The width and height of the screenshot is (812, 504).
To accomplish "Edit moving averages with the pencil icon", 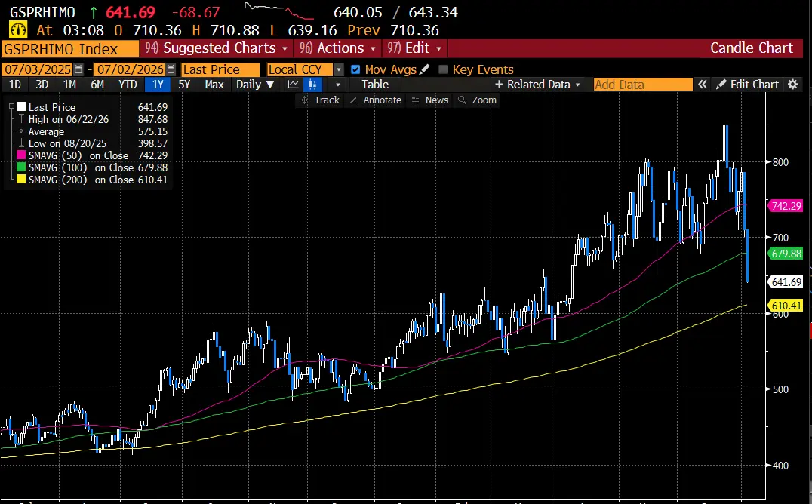I will pyautogui.click(x=425, y=69).
